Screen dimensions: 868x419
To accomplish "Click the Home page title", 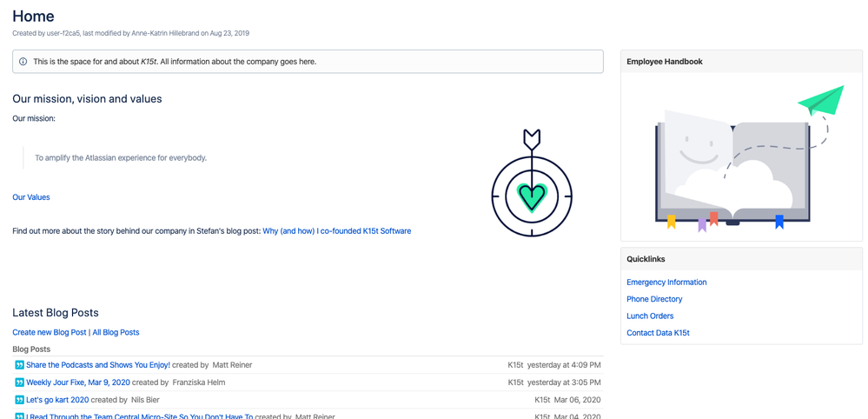I will [33, 16].
